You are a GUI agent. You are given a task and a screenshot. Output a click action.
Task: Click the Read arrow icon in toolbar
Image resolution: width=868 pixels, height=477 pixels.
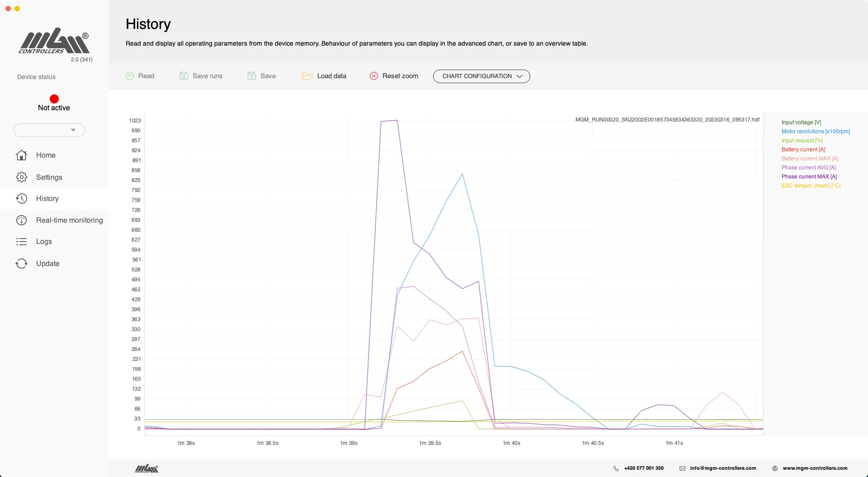point(130,76)
